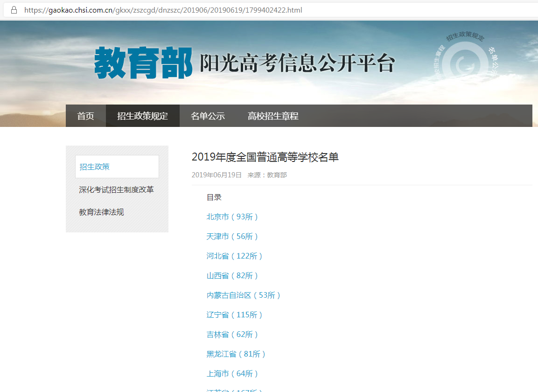Open the 名单公示 navigation tab
Viewport: 538px width, 392px height.
tap(208, 116)
